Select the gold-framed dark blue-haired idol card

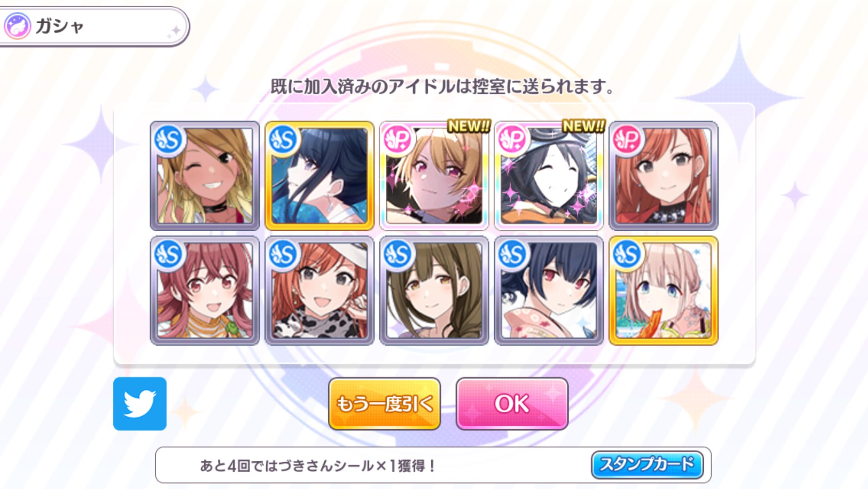319,176
